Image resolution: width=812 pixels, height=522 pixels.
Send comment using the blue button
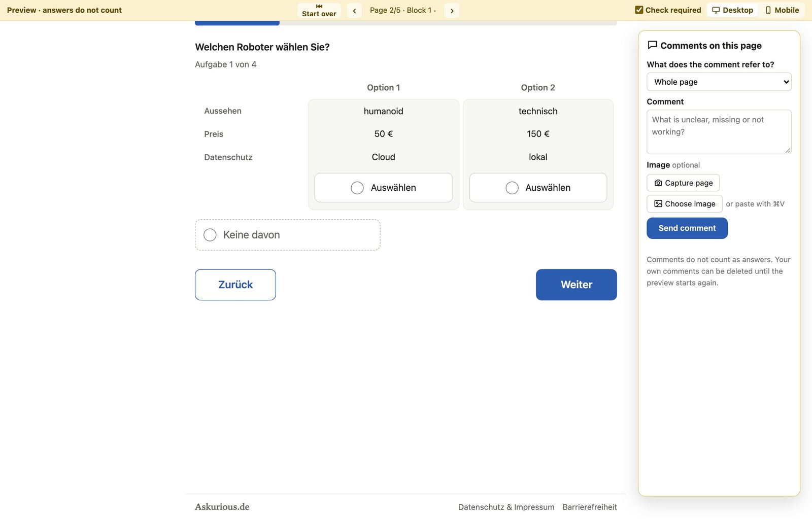point(687,228)
